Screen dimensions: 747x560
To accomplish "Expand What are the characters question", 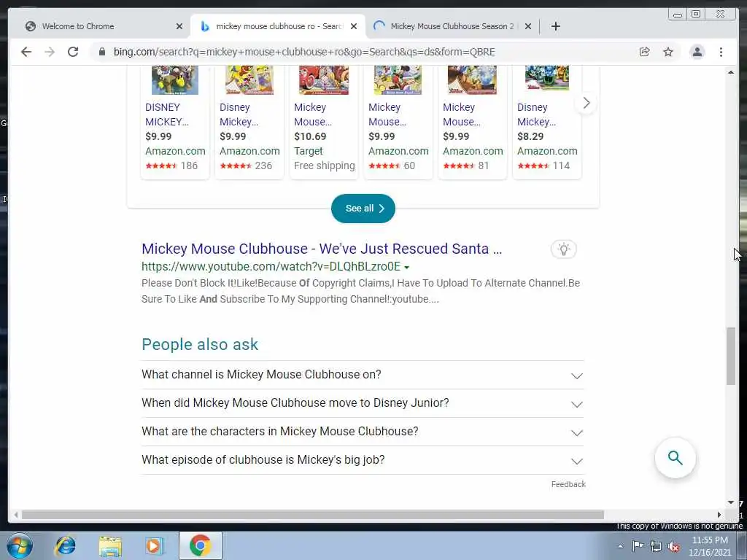I will (x=363, y=432).
